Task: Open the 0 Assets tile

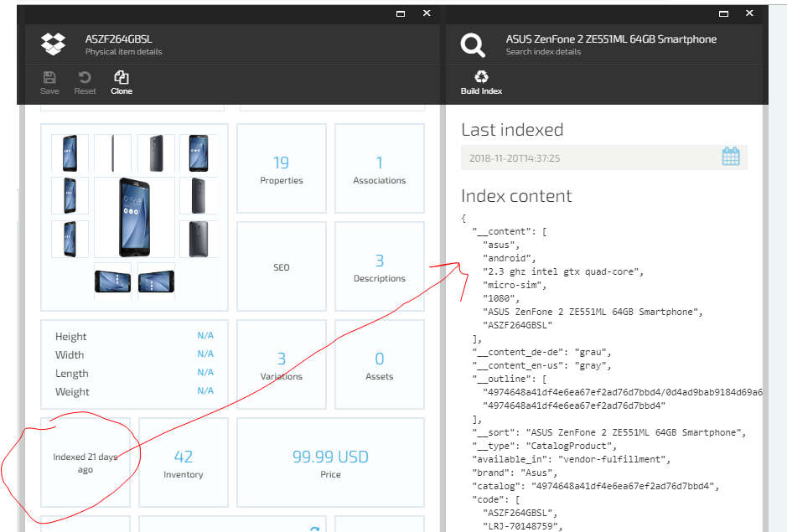Action: tap(379, 364)
